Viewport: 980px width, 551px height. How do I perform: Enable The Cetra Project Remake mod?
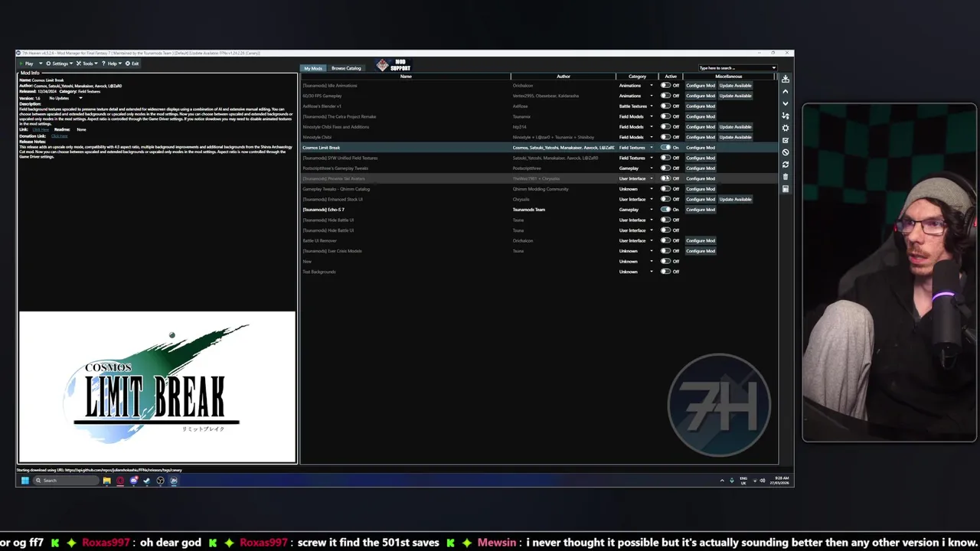(x=665, y=116)
